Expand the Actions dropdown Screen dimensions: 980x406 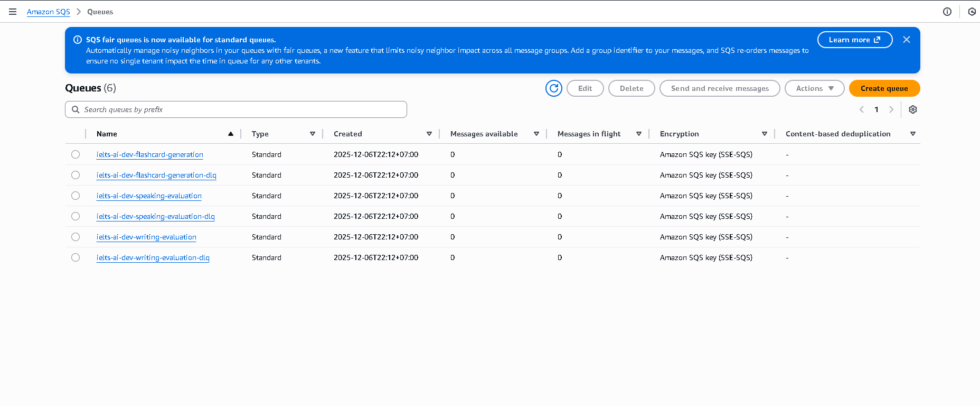814,88
